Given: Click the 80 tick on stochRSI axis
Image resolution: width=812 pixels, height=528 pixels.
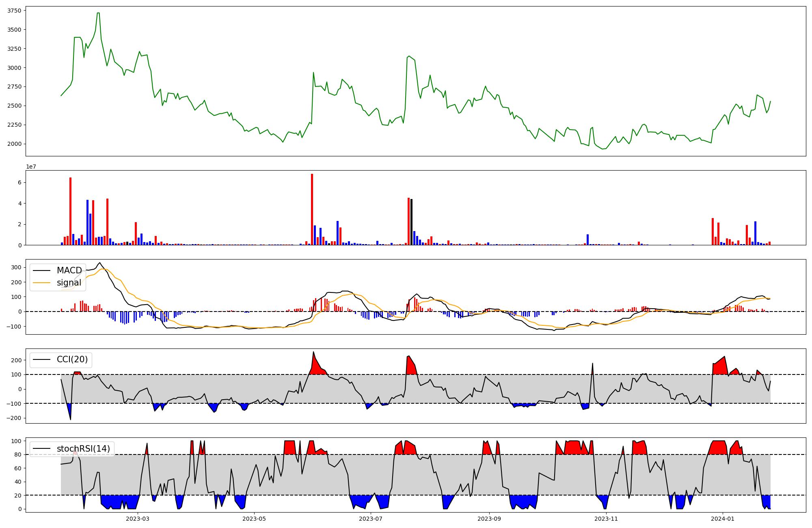Looking at the screenshot, I should pos(19,454).
